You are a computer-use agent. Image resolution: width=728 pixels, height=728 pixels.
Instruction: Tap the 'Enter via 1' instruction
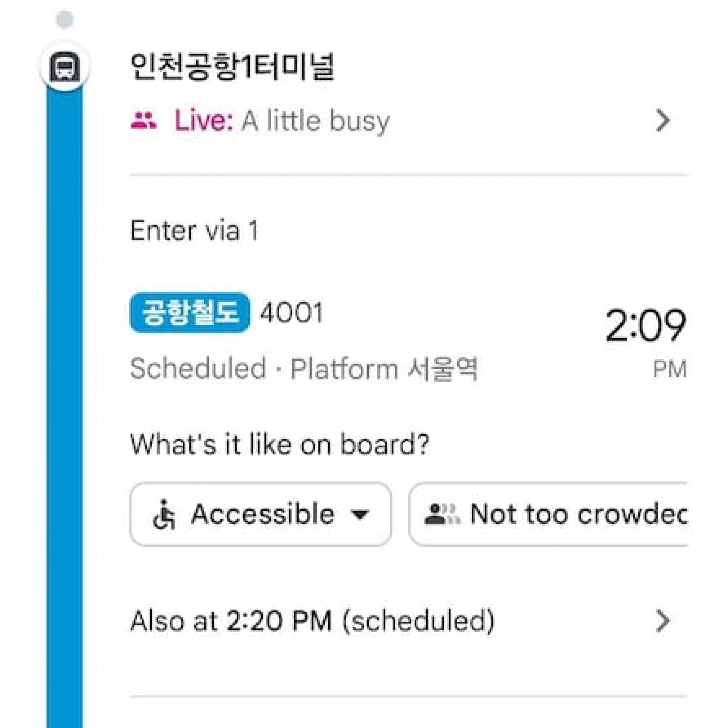point(194,230)
